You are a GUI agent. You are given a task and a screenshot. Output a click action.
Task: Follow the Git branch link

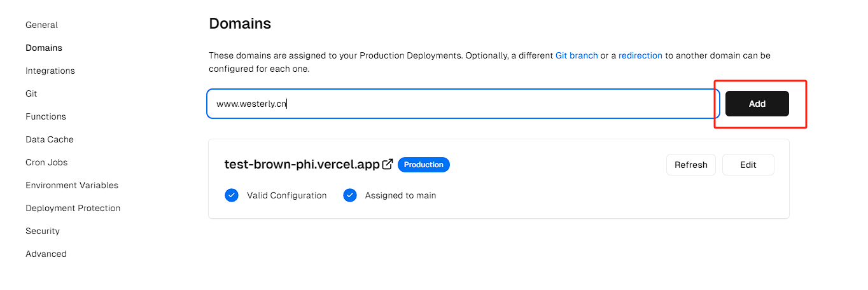[577, 55]
